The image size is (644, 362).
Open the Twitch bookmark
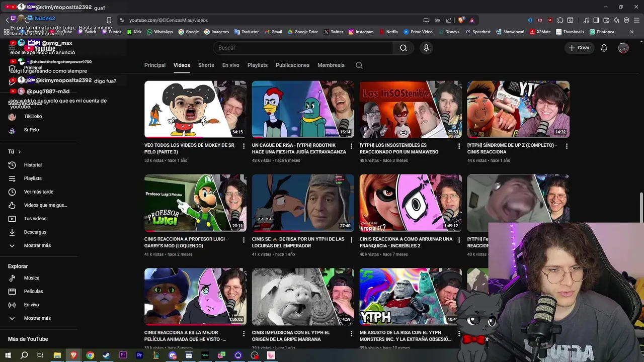pyautogui.click(x=87, y=32)
